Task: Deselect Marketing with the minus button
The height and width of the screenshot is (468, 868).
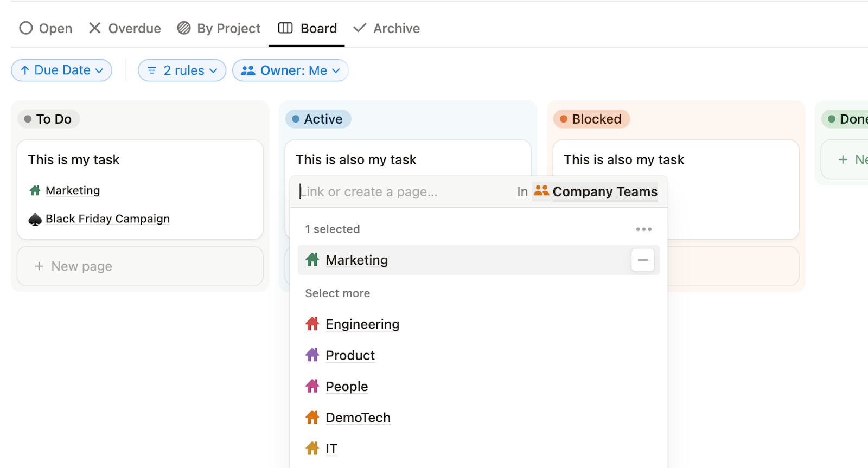Action: 642,260
